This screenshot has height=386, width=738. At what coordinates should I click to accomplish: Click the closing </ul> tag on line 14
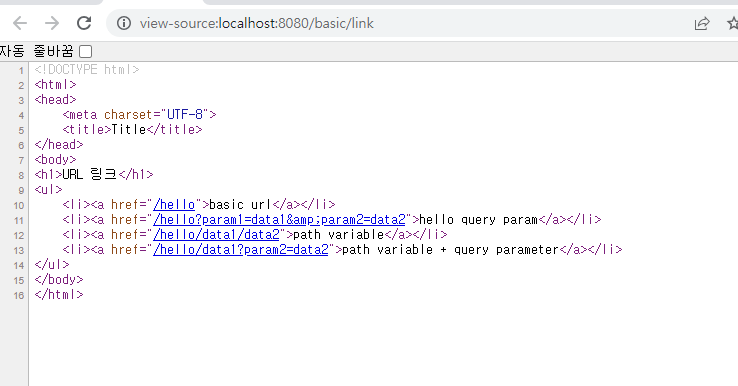coord(52,265)
